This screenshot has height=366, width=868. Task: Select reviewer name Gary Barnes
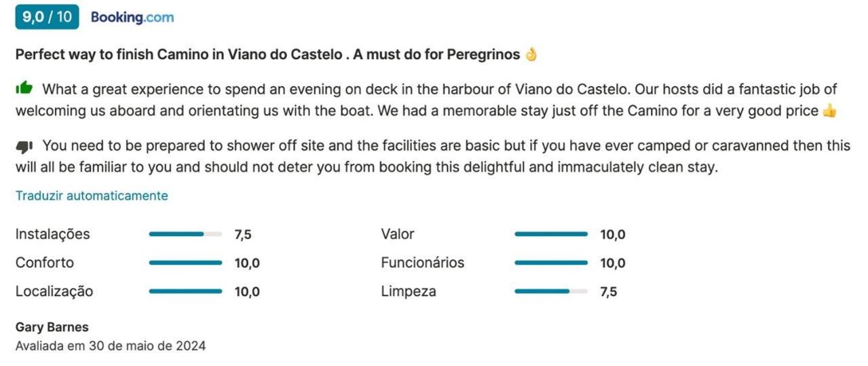(52, 327)
